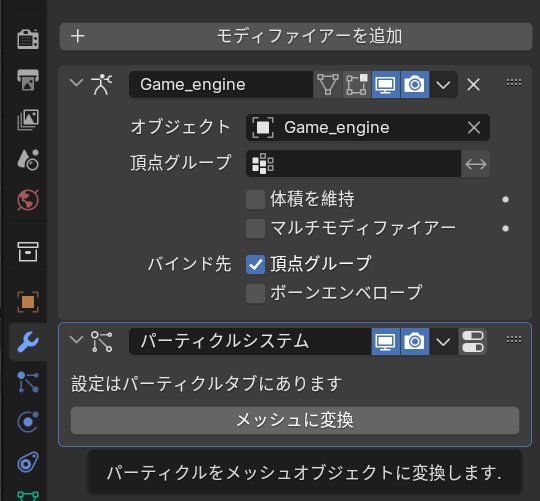Click the オブジェクト field Game_engine
Screen dimensions: 540x501
tap(367, 128)
